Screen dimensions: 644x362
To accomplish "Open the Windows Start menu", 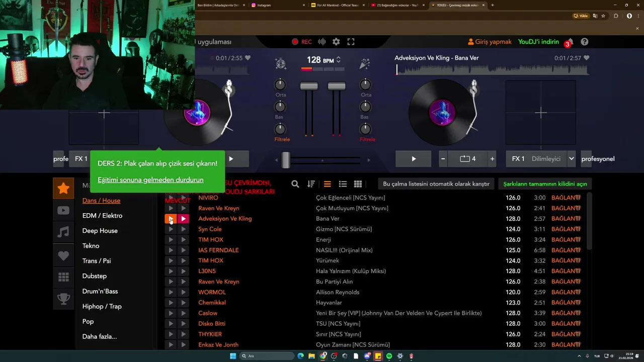I will pyautogui.click(x=233, y=356).
